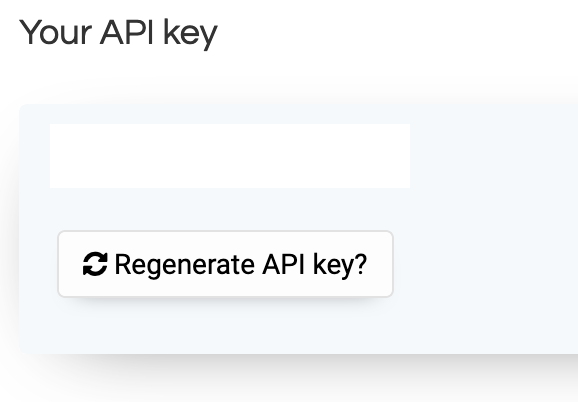Click the word "key" in the top heading
The height and width of the screenshot is (402, 578).
point(190,34)
